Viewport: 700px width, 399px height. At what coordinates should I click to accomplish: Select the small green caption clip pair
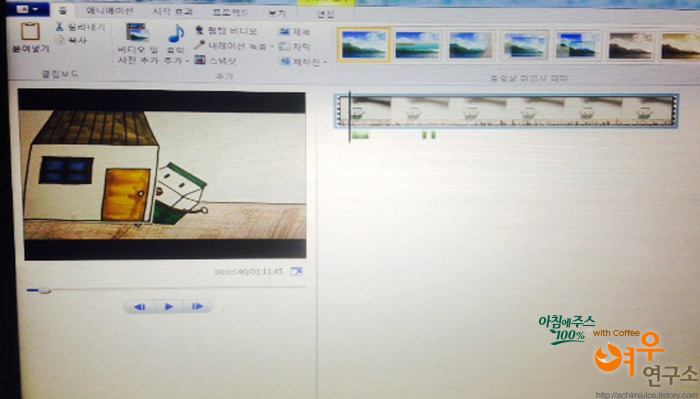tap(429, 135)
